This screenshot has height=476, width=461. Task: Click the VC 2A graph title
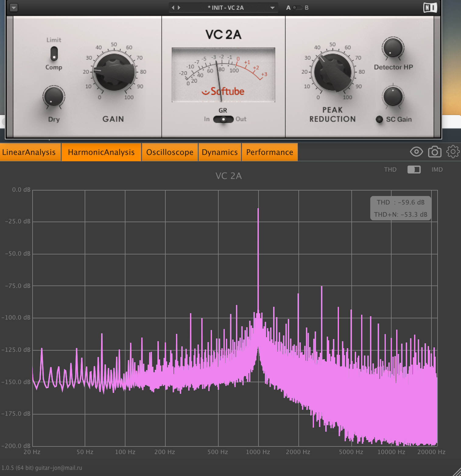229,176
